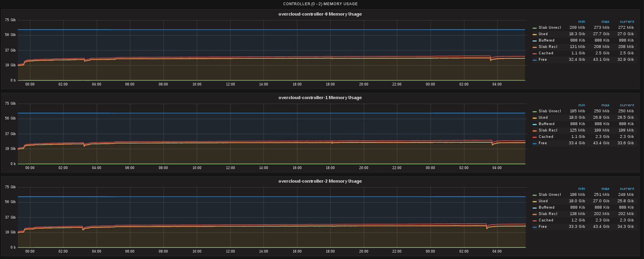The height and width of the screenshot is (259, 644).
Task: Sort the controller-0 legend by max column
Action: click(605, 22)
